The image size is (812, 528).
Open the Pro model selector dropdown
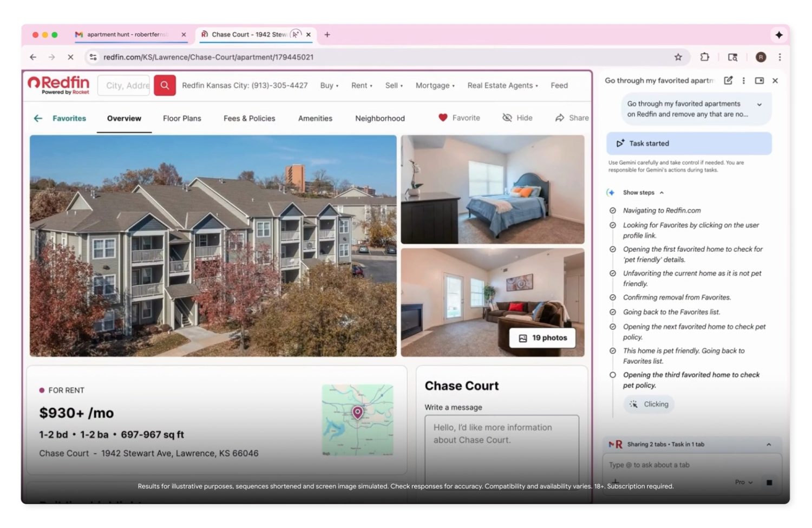point(743,482)
